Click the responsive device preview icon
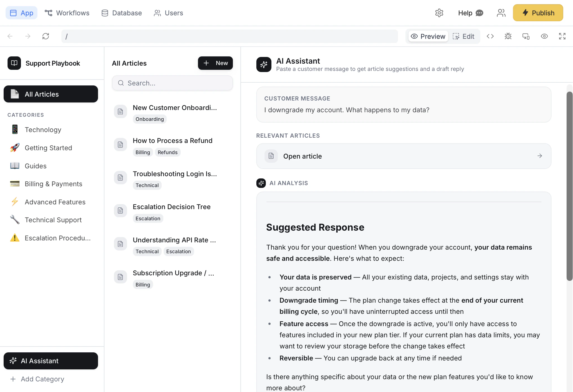The width and height of the screenshot is (573, 392). coord(526,36)
